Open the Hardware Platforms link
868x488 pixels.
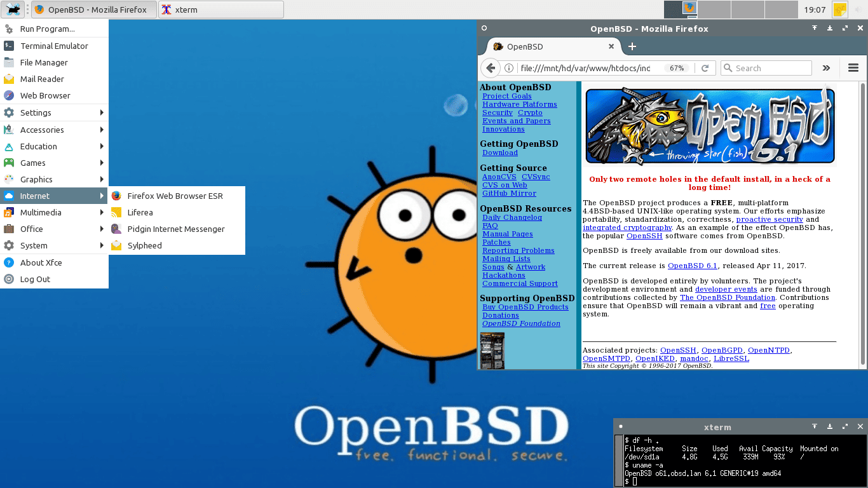coord(520,104)
